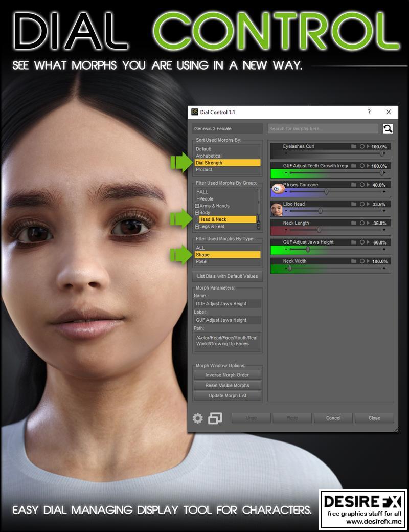Reset the Neck Length dial
Image resolution: width=409 pixels, height=532 pixels.
coord(362,223)
